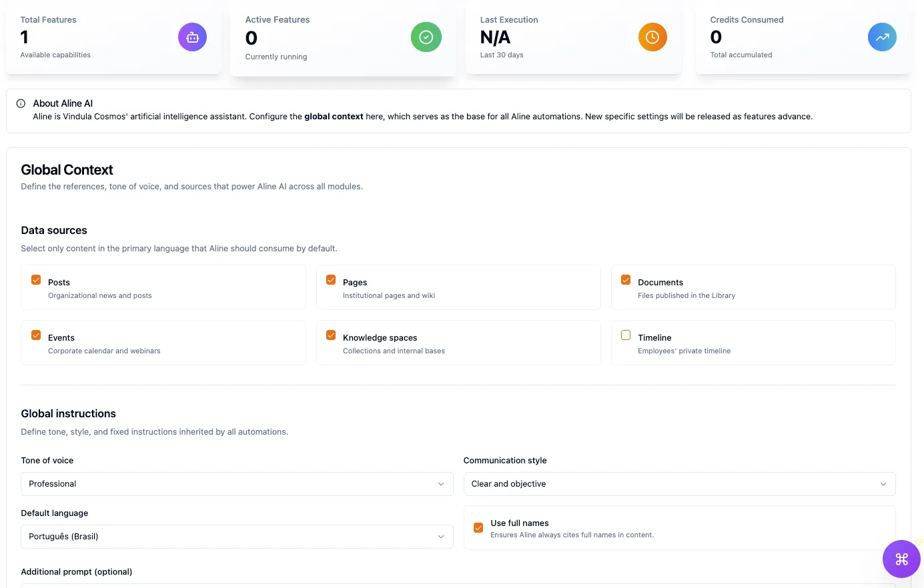Screen dimensions: 924x588
Task: Click the green Active Features check icon
Action: pos(426,37)
